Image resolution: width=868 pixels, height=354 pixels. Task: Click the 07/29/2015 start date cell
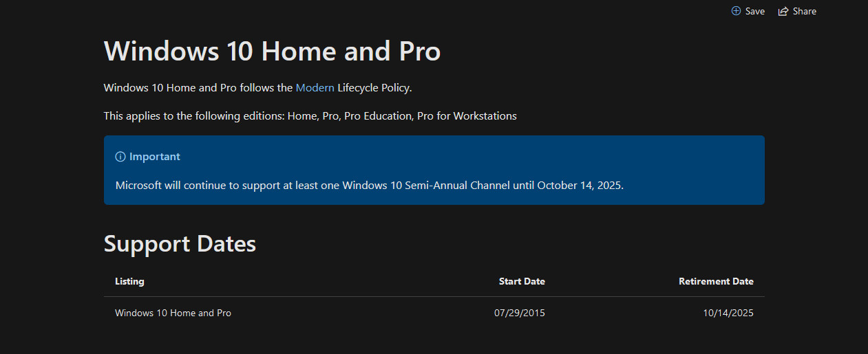coord(519,313)
